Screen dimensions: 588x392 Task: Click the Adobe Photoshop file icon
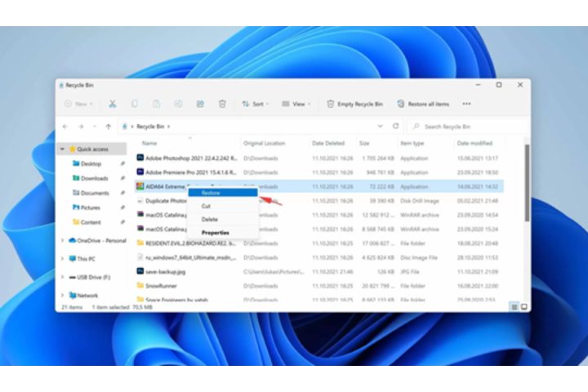140,158
